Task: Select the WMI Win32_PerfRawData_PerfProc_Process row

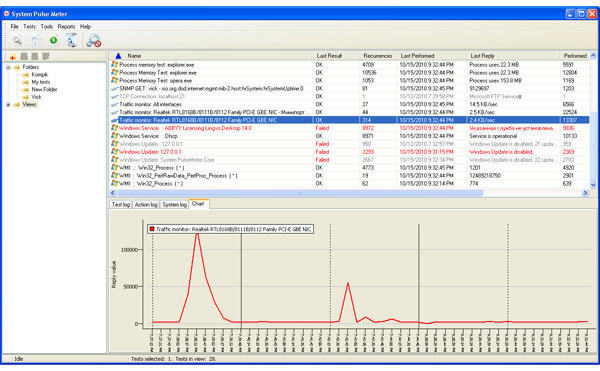Action: [350, 176]
